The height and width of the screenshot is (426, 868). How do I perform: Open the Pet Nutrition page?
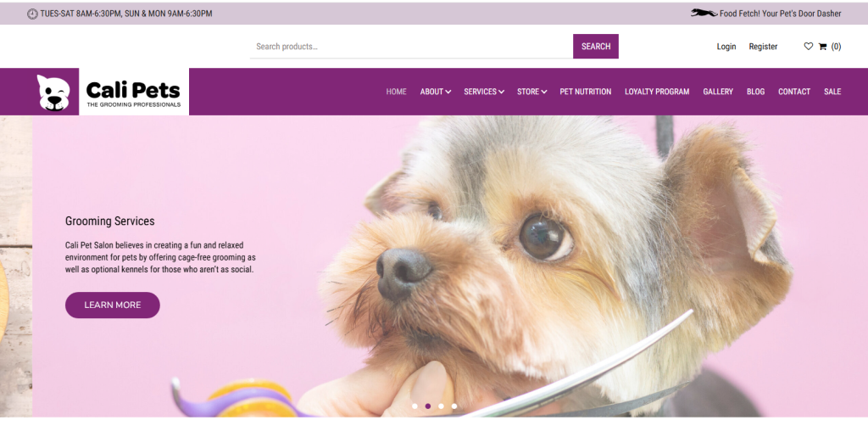click(586, 92)
